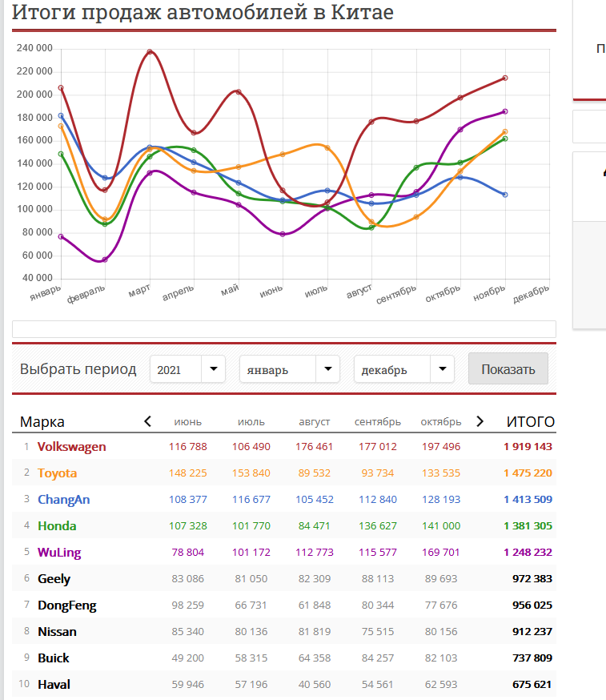This screenshot has height=700, width=606.
Task: Select WuLing October value 169 701
Action: pyautogui.click(x=441, y=553)
